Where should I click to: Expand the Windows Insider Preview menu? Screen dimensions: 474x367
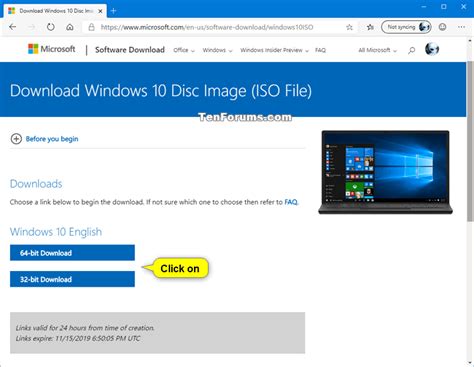[x=274, y=50]
